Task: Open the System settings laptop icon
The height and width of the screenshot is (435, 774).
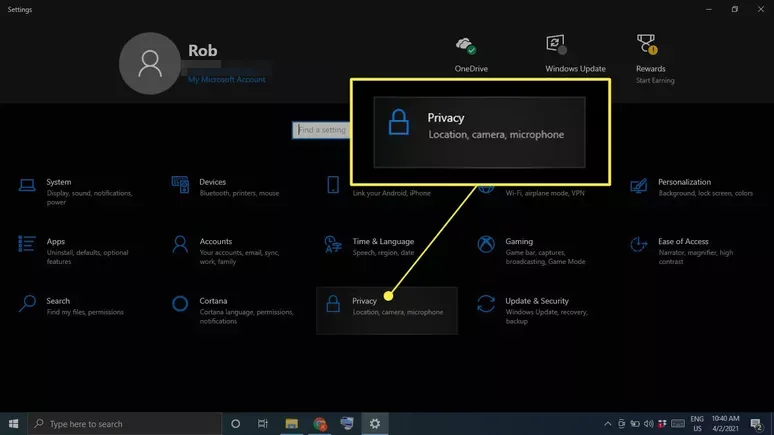Action: coord(27,185)
